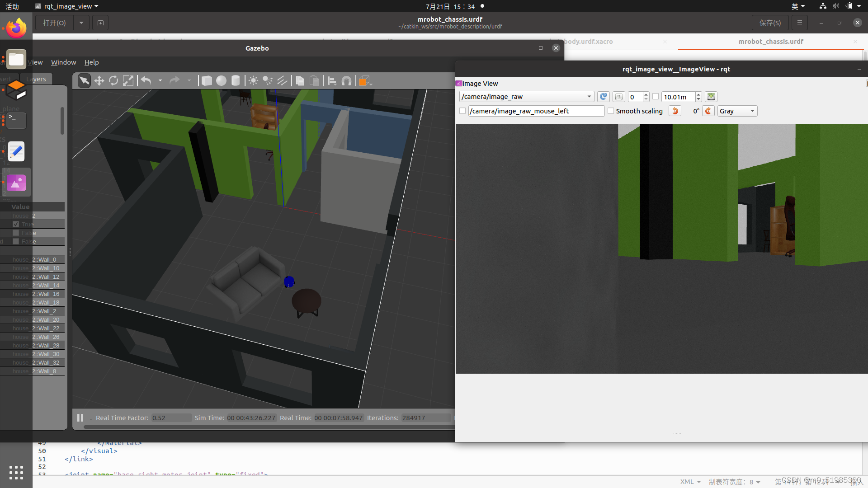Expand the undo history dropdown arrow
Image resolution: width=868 pixels, height=488 pixels.
click(x=160, y=81)
